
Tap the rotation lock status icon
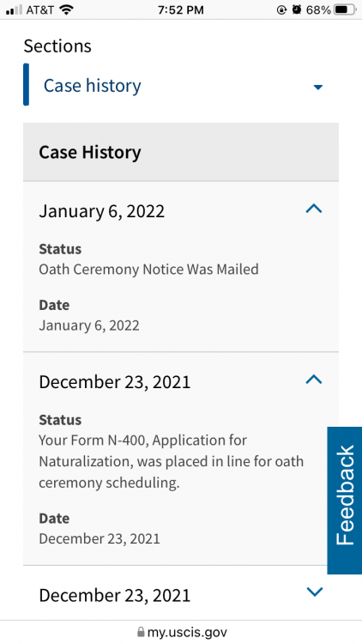click(281, 9)
